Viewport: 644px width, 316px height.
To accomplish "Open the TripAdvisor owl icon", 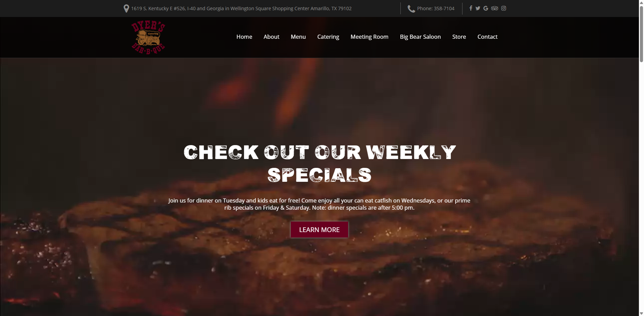I will [494, 8].
